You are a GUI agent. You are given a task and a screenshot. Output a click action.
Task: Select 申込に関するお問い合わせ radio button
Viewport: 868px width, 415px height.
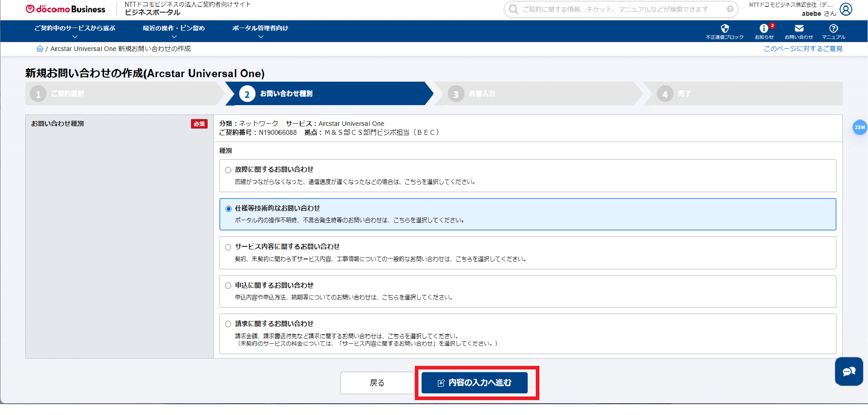228,286
